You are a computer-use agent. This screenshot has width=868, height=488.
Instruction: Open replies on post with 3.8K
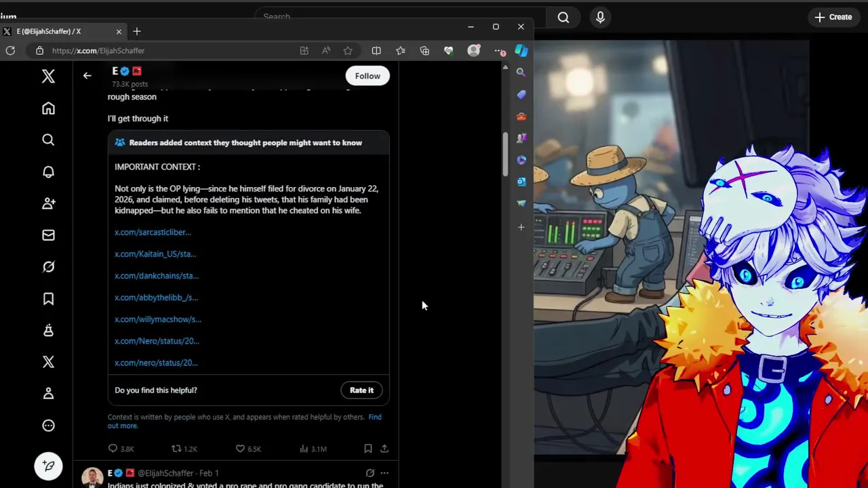[x=121, y=449]
